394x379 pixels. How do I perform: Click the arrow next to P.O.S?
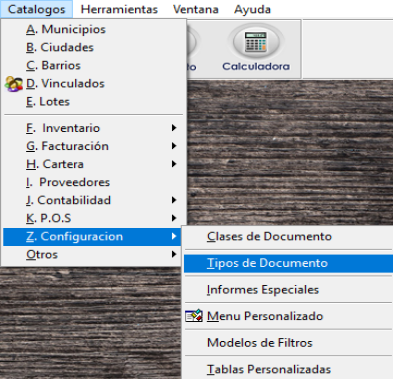point(174,218)
